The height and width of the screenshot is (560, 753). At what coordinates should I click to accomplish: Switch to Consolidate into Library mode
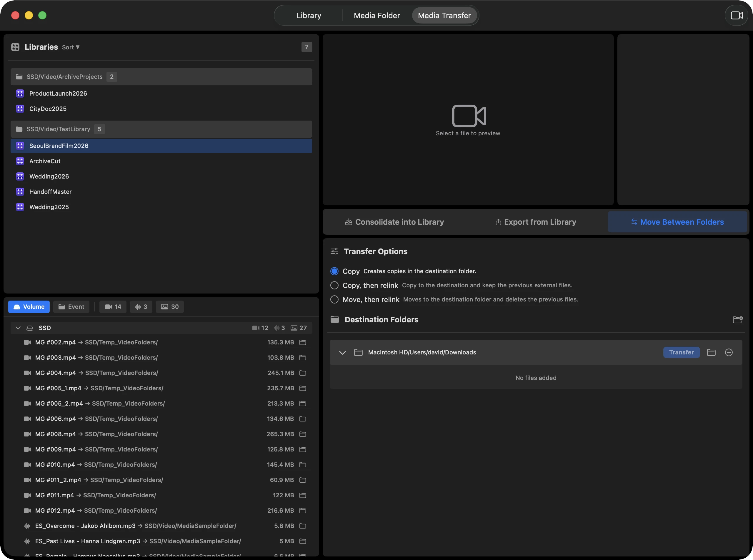394,222
